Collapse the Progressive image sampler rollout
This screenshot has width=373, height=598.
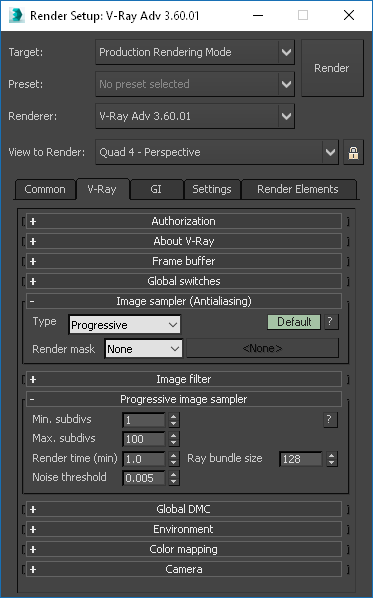tap(183, 399)
